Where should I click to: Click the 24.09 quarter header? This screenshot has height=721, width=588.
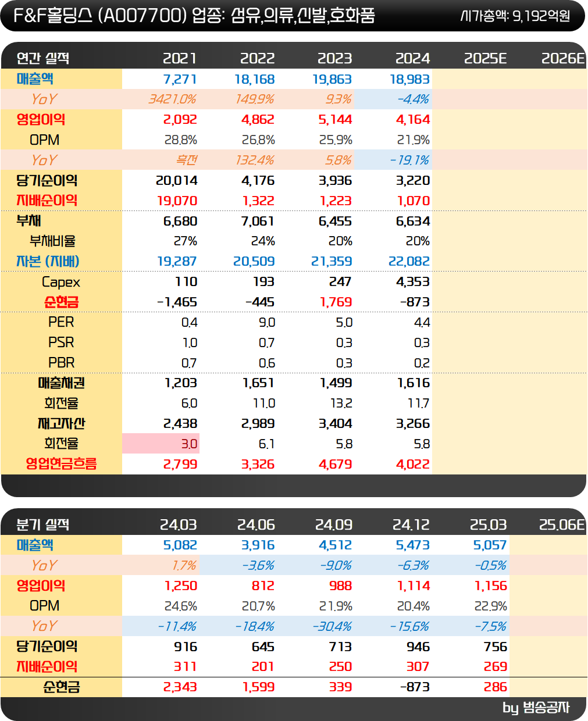pos(334,524)
